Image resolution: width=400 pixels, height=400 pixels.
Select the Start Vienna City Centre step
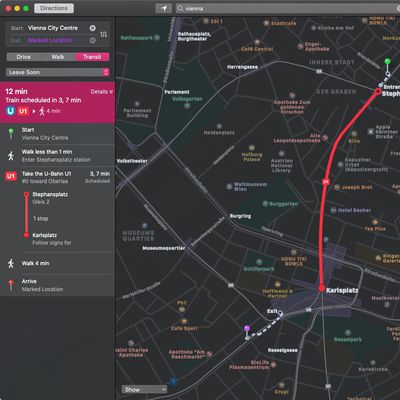coord(58,134)
